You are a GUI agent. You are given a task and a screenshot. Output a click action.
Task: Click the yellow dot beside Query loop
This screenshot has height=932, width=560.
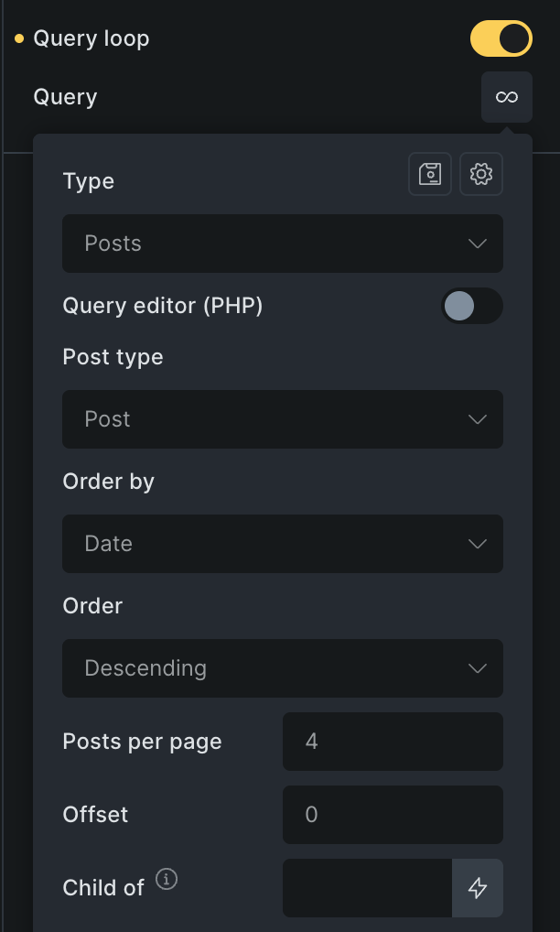[x=16, y=38]
